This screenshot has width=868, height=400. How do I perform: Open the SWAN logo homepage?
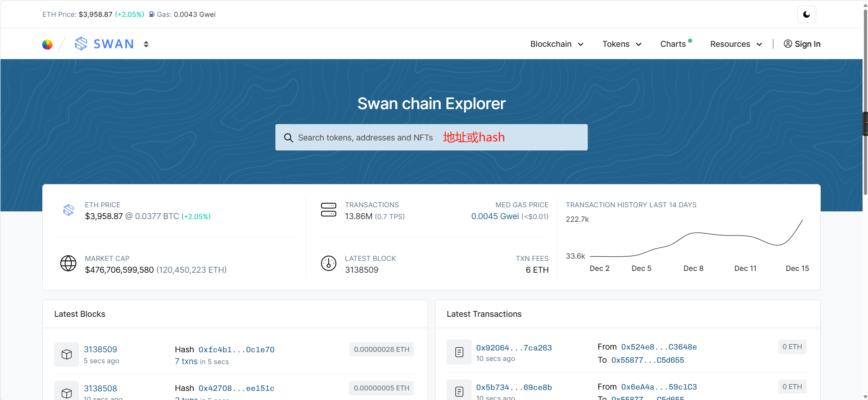click(105, 44)
